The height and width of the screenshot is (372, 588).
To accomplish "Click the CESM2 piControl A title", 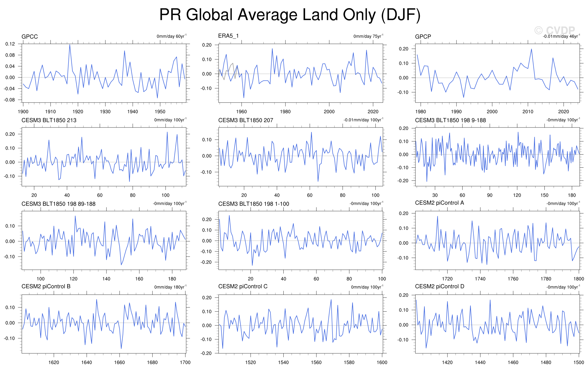I will [x=439, y=203].
